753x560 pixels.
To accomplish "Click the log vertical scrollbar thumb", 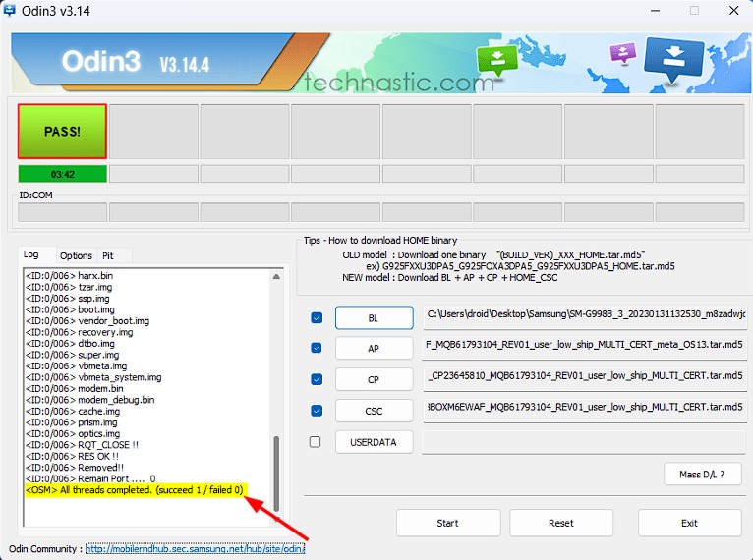I will (276, 474).
